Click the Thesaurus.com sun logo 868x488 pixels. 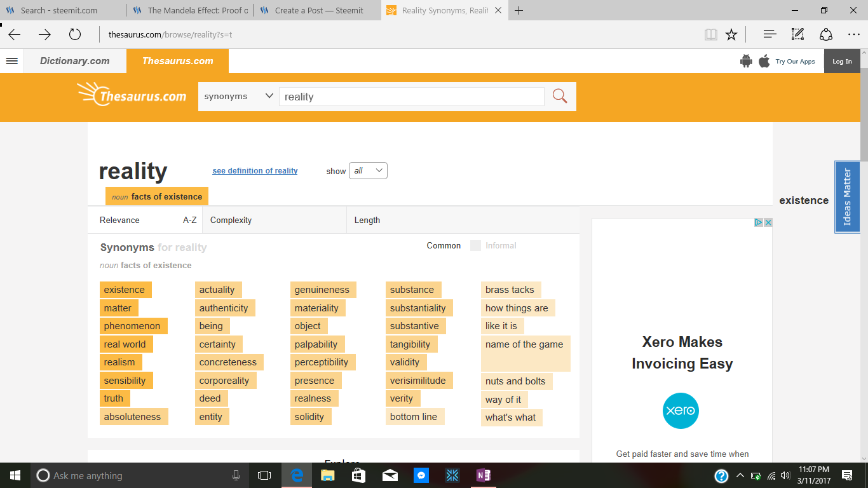(x=132, y=95)
